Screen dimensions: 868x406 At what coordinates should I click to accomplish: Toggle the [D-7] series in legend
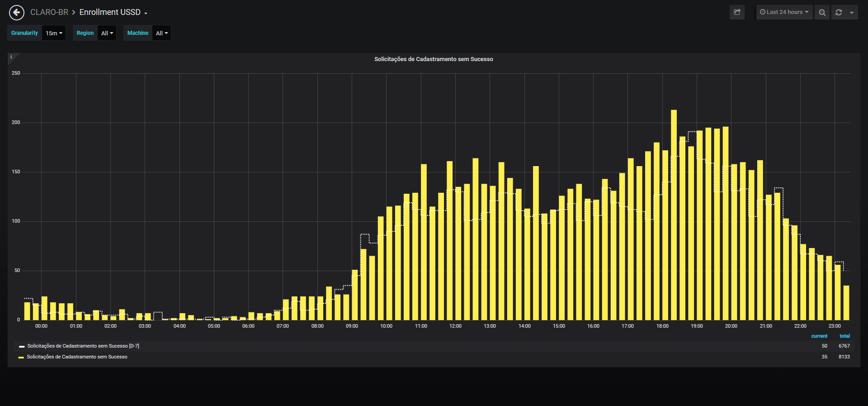coord(83,346)
